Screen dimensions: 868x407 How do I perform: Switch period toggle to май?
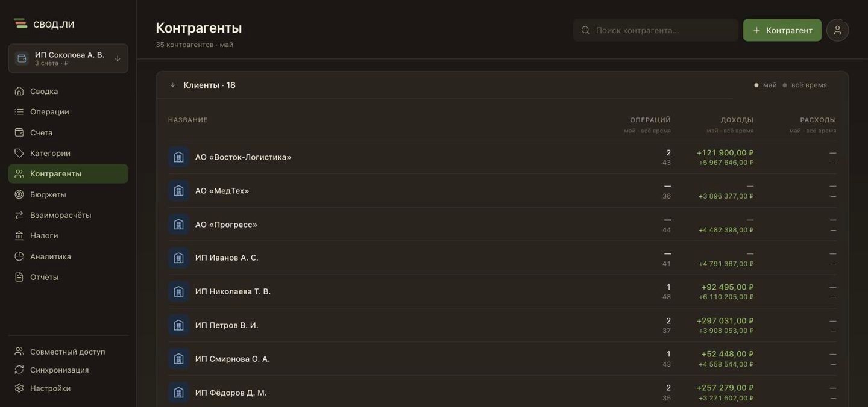tap(766, 85)
